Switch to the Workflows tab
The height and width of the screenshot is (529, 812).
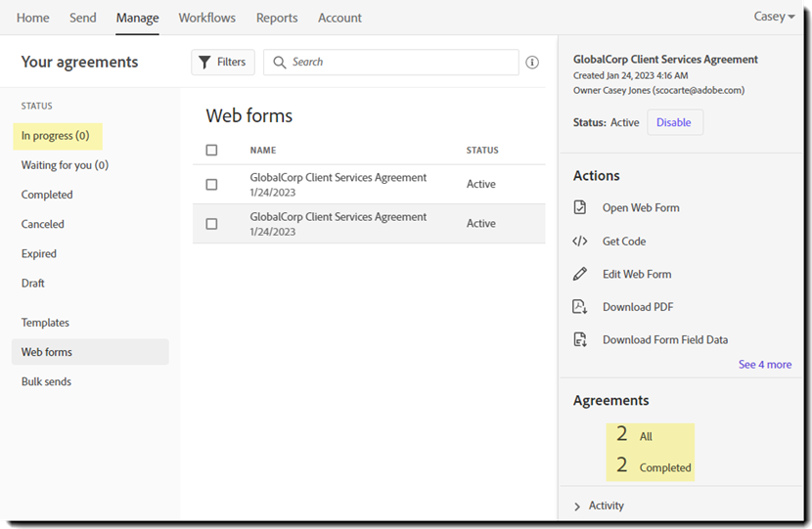(x=206, y=18)
